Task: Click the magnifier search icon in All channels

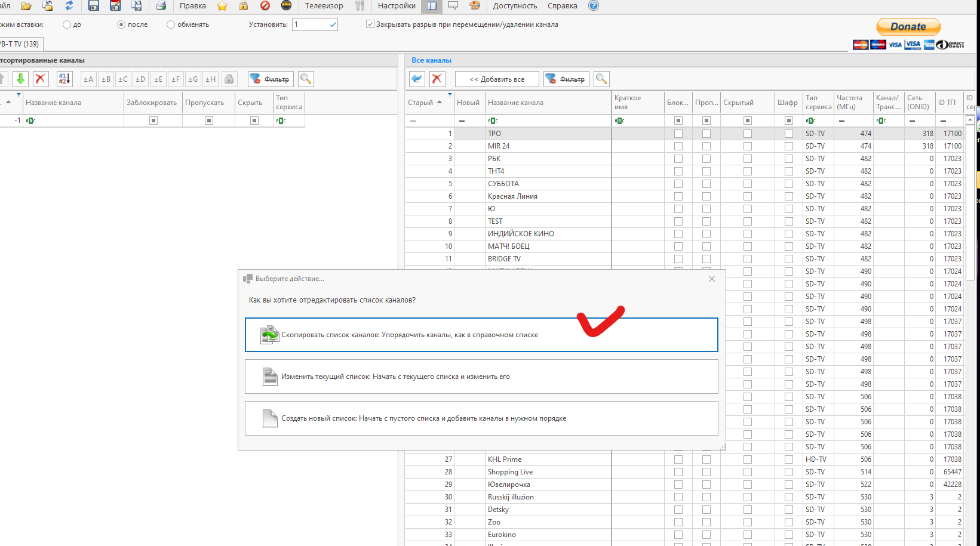Action: coord(601,79)
